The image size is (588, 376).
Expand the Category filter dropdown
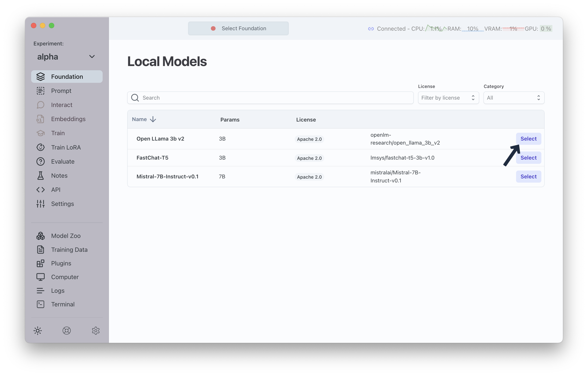tap(513, 98)
